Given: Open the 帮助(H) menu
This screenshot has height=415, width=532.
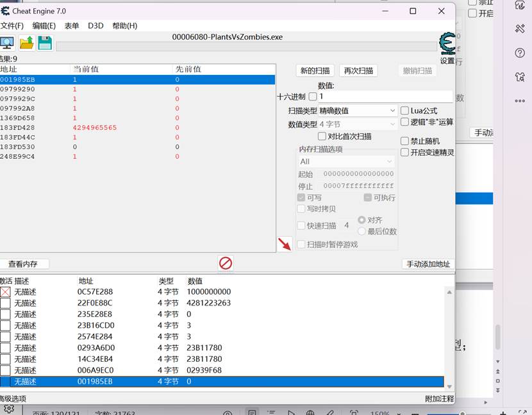Looking at the screenshot, I should [125, 26].
